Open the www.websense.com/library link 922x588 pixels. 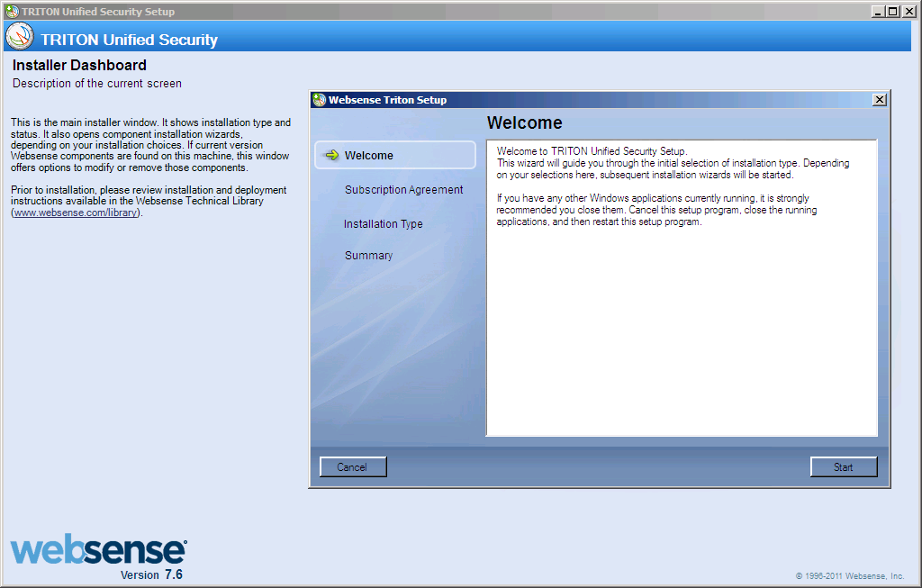76,213
